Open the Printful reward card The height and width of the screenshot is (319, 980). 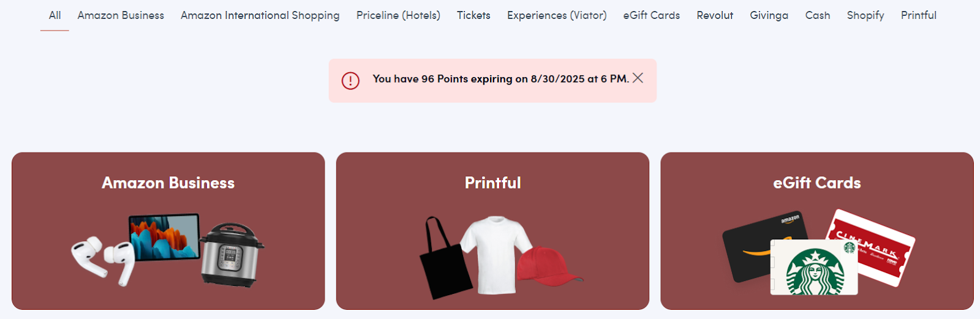click(x=492, y=183)
